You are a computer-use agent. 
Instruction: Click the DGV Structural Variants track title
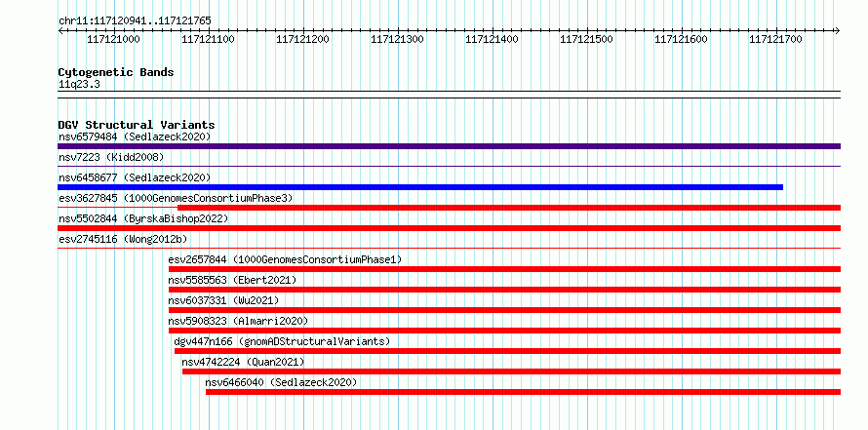[x=137, y=125]
